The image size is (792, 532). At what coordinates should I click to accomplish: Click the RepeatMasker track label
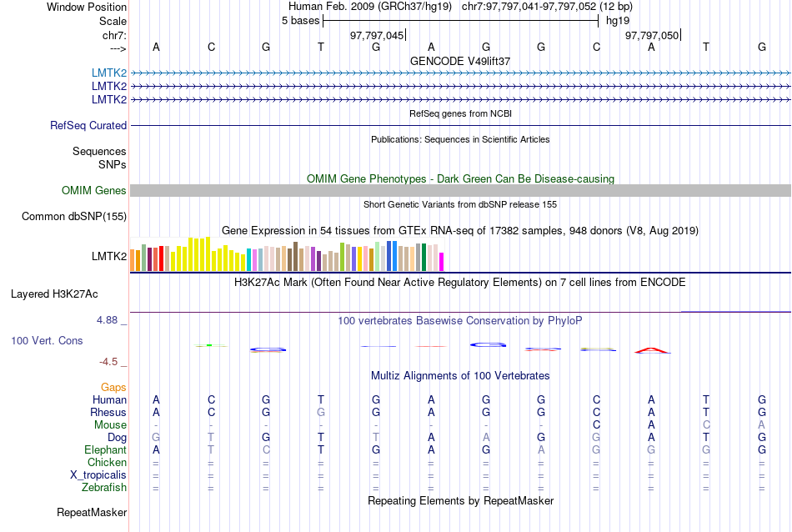click(92, 512)
